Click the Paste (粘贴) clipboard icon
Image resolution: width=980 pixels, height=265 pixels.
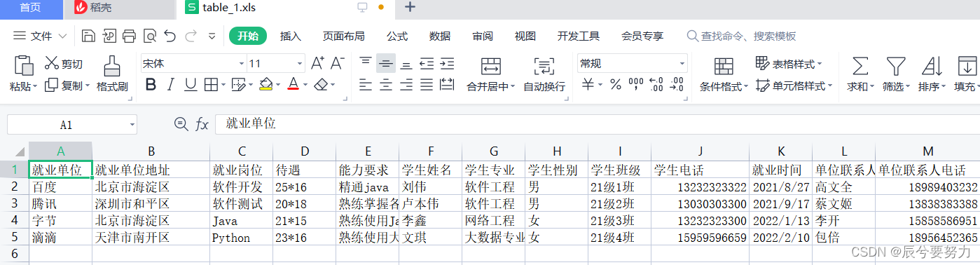23,65
